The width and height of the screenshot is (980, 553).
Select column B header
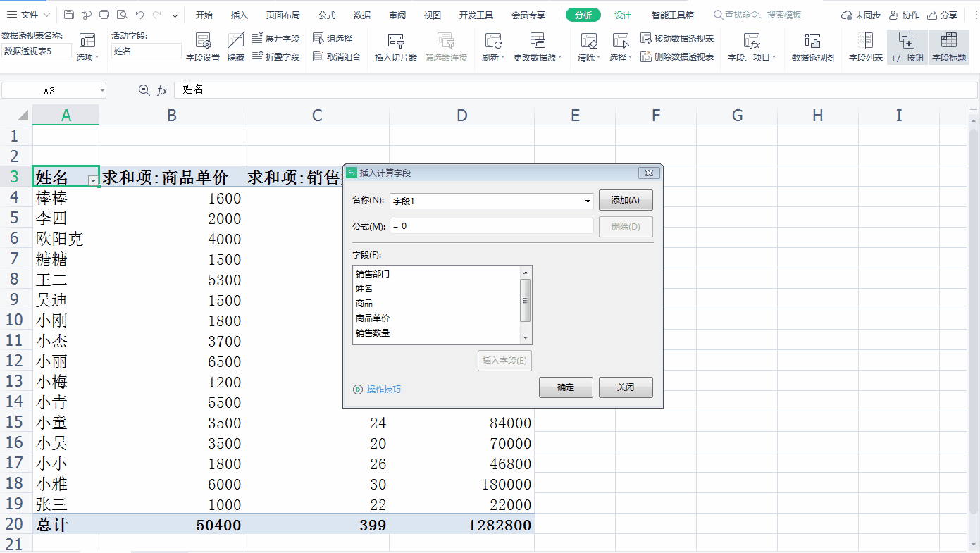(x=172, y=116)
